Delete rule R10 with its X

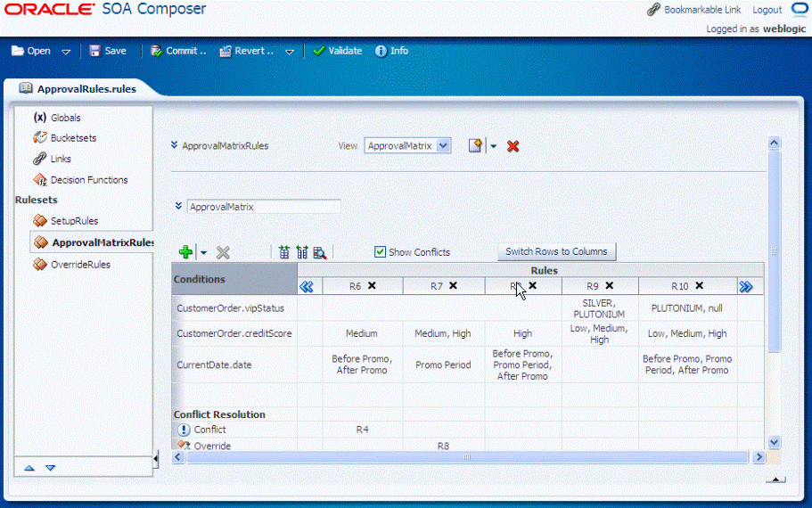point(699,285)
